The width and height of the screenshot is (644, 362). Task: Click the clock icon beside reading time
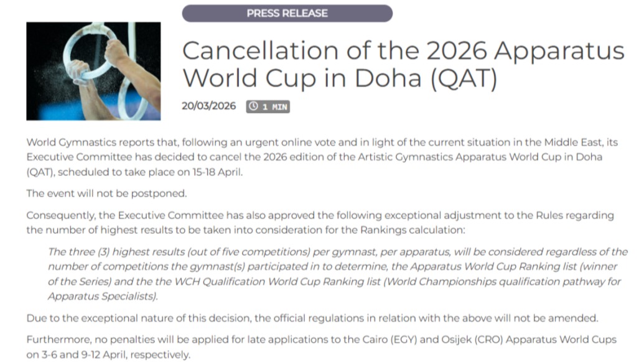click(253, 106)
